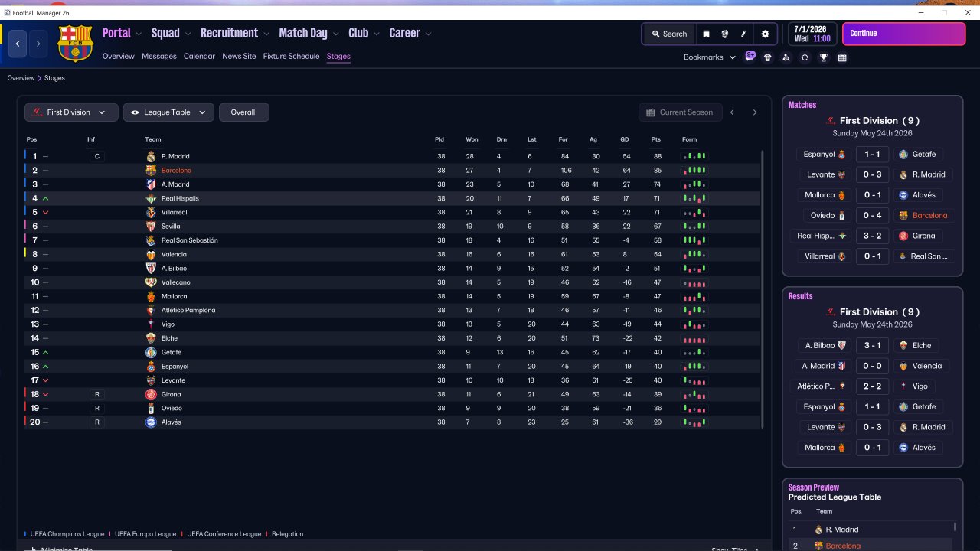Image resolution: width=980 pixels, height=551 pixels.
Task: Open the 9+ notifications chat icon
Action: 750,57
